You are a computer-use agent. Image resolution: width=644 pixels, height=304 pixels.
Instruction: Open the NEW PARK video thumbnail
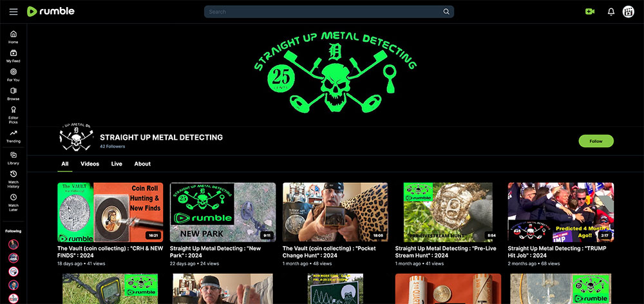(223, 212)
